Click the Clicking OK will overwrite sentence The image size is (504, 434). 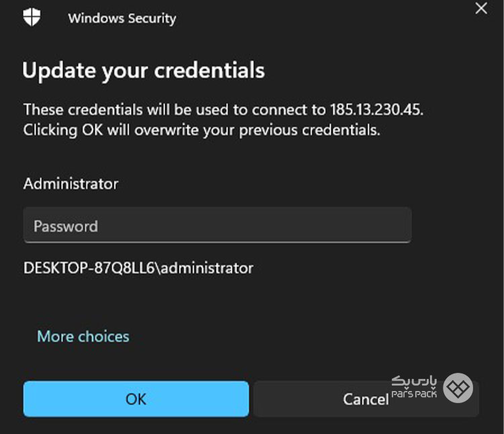tap(202, 130)
